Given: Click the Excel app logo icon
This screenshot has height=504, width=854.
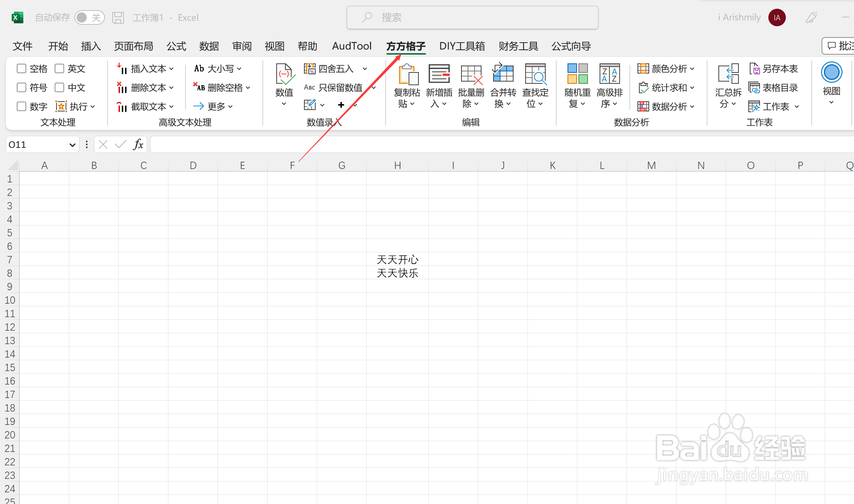Looking at the screenshot, I should point(17,17).
